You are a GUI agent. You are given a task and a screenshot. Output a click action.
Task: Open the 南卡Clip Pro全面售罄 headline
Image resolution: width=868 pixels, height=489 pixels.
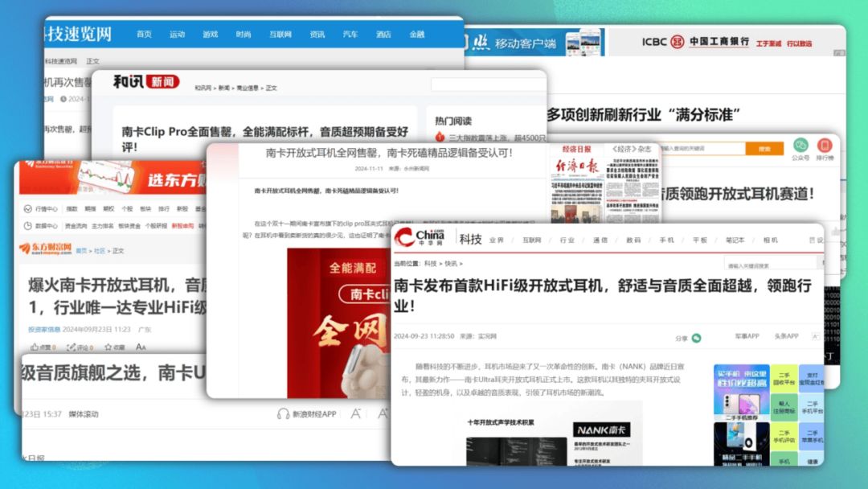coord(265,138)
